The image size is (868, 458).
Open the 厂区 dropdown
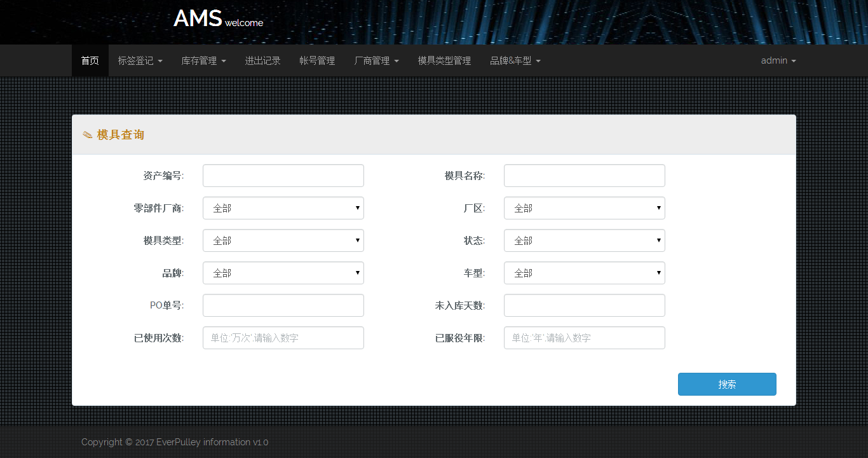click(584, 208)
